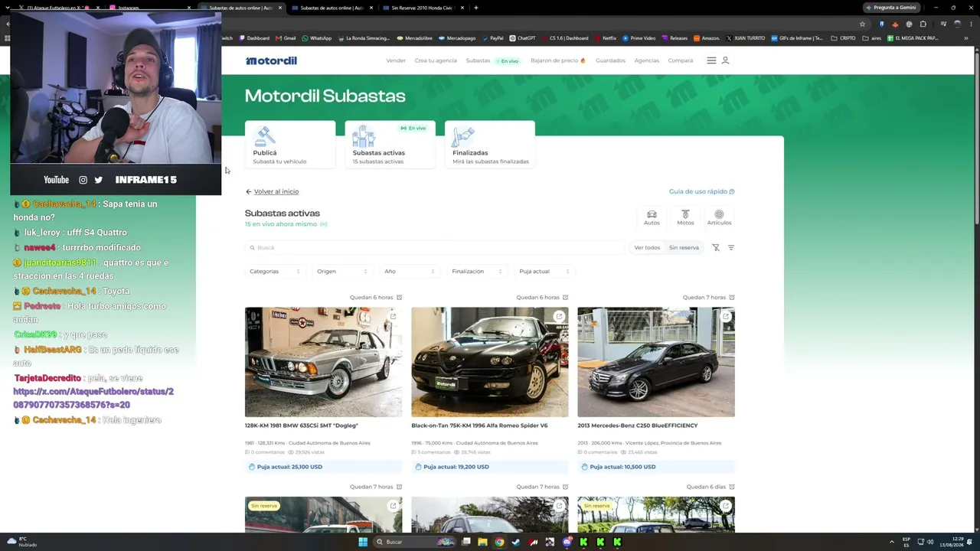980x551 pixels.
Task: Open the 1981 BMW 635CSi listing title
Action: pos(302,425)
